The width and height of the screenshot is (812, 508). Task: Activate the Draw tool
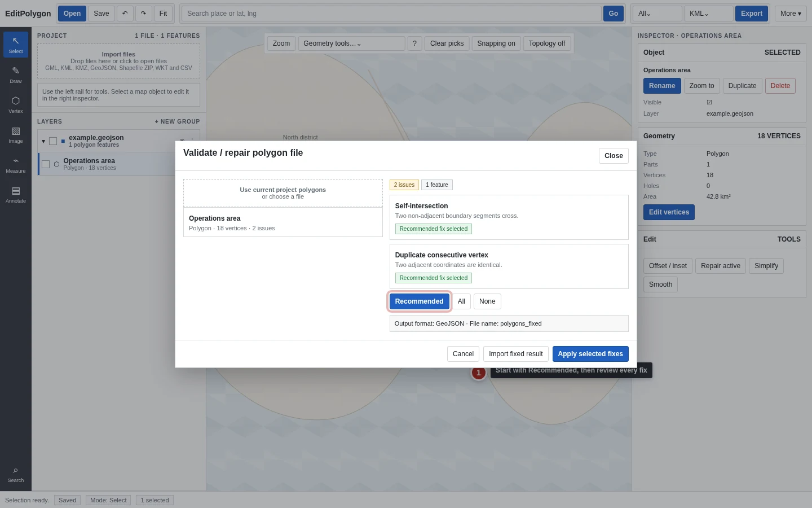coord(16,75)
